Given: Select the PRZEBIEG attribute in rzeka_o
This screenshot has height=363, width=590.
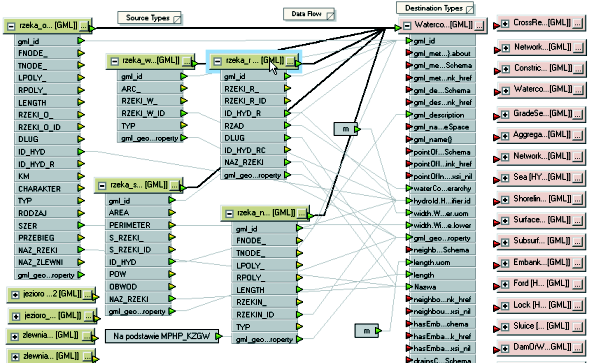Looking at the screenshot, I should (x=46, y=238).
